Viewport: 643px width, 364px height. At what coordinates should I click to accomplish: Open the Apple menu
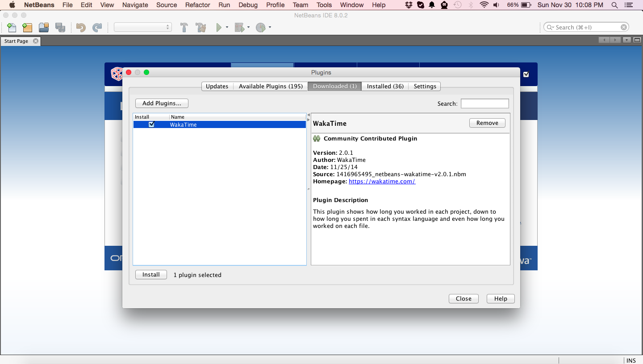click(12, 5)
